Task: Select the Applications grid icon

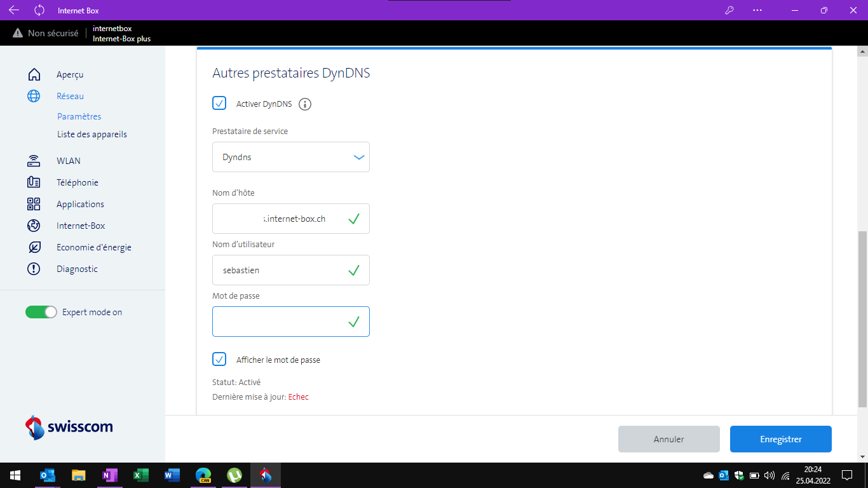Action: tap(34, 204)
